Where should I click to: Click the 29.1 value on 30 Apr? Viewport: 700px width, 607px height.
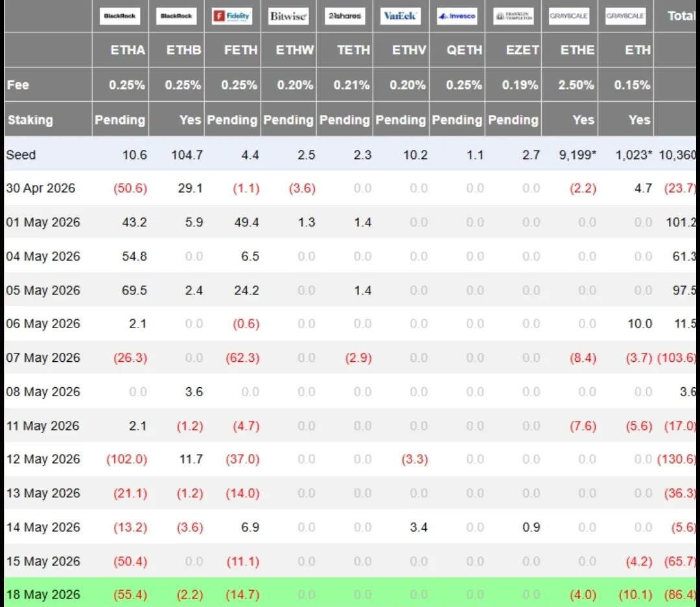(190, 188)
